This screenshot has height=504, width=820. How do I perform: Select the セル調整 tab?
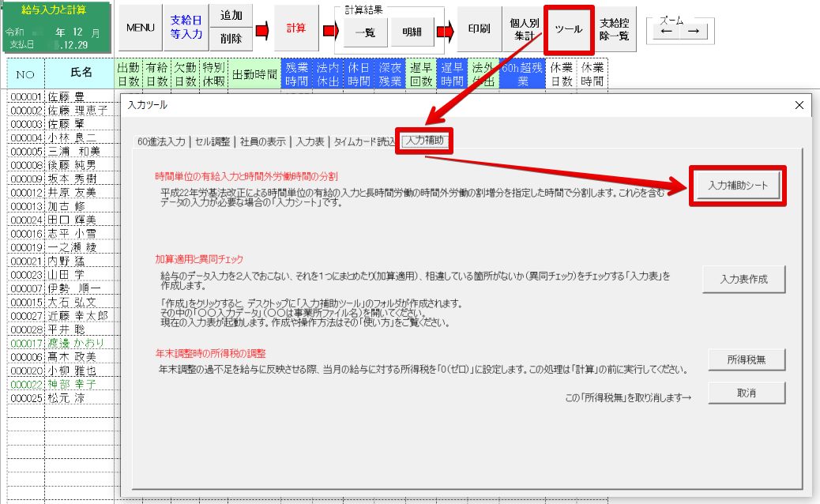[x=213, y=142]
